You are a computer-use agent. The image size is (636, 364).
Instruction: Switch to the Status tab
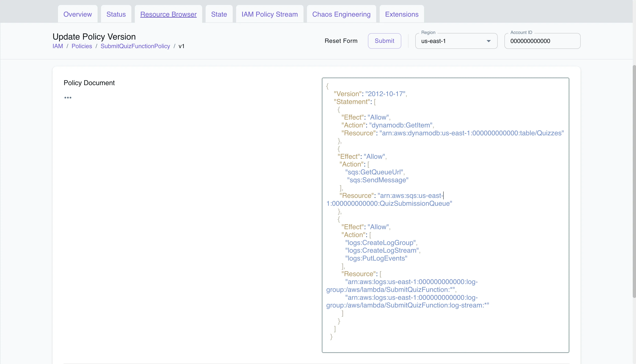[116, 14]
